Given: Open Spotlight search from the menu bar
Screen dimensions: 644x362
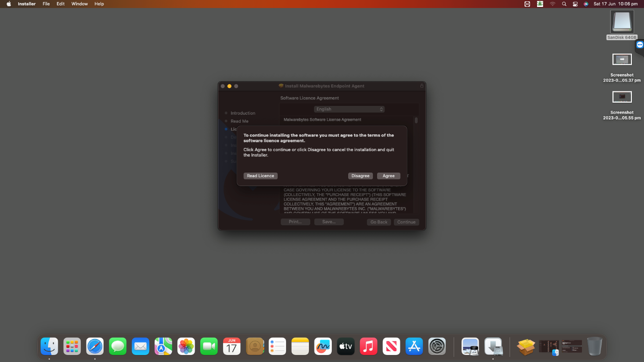Looking at the screenshot, I should pos(564,4).
